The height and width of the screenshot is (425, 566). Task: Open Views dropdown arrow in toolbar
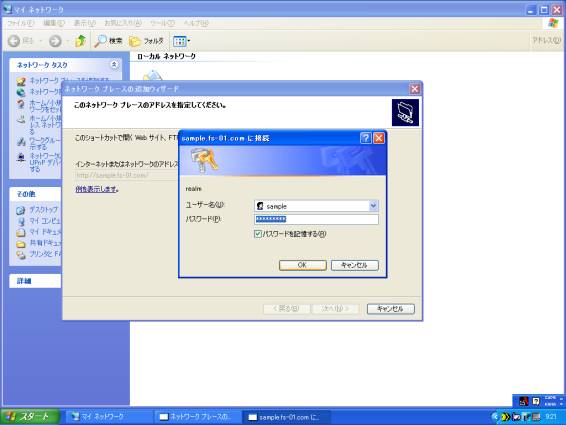click(x=189, y=41)
